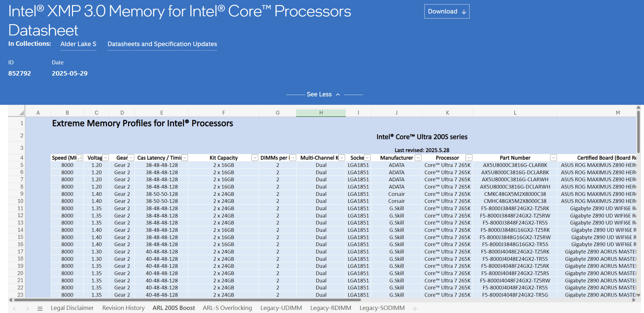This screenshot has width=644, height=313.
Task: Click part number AX5U8000C3816G-DCLARWH cell
Action: pyautogui.click(x=515, y=187)
